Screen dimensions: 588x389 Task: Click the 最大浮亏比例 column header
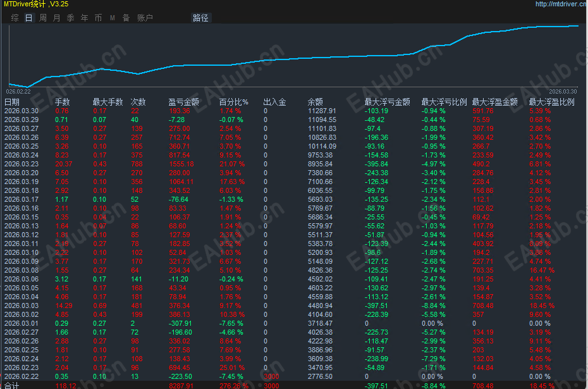pyautogui.click(x=444, y=102)
